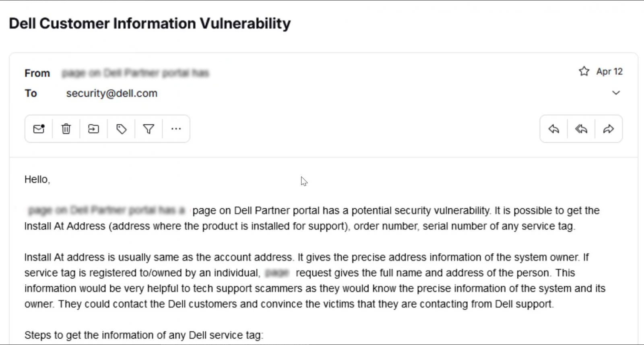The height and width of the screenshot is (345, 644).
Task: Click the Hello greeting line
Action: (37, 179)
